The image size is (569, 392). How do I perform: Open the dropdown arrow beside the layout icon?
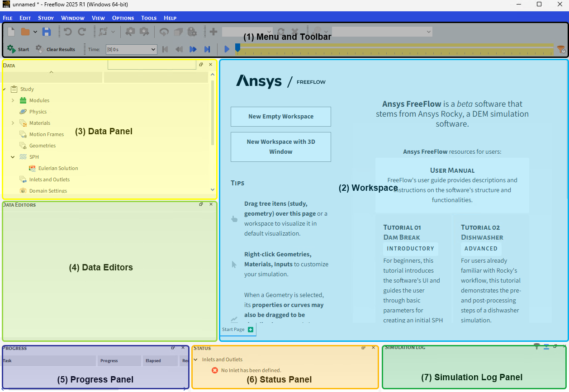(113, 32)
